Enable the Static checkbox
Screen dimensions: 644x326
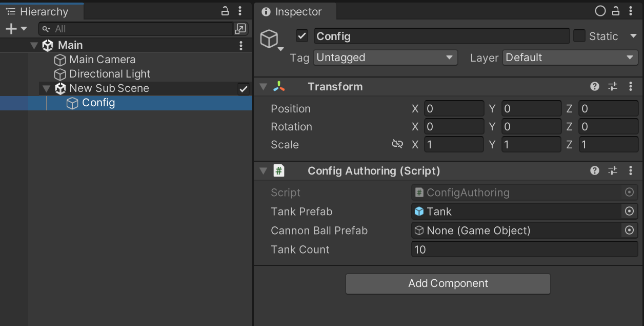(x=579, y=36)
